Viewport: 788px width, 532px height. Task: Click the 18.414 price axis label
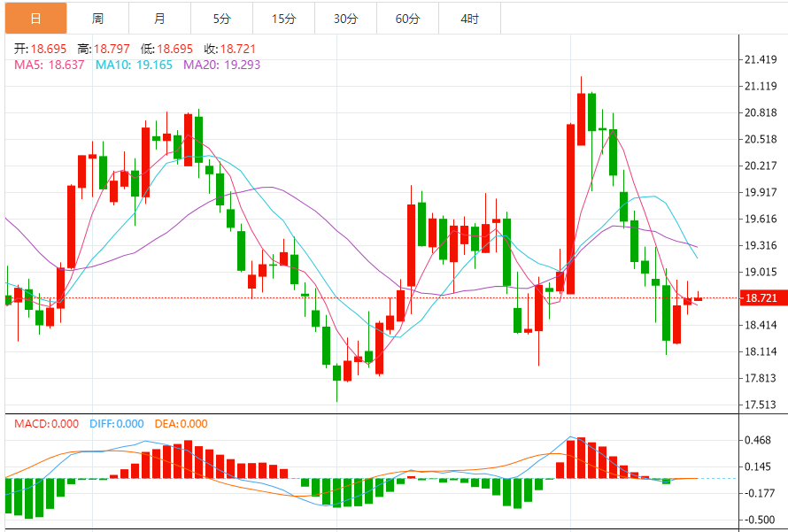[x=761, y=325]
